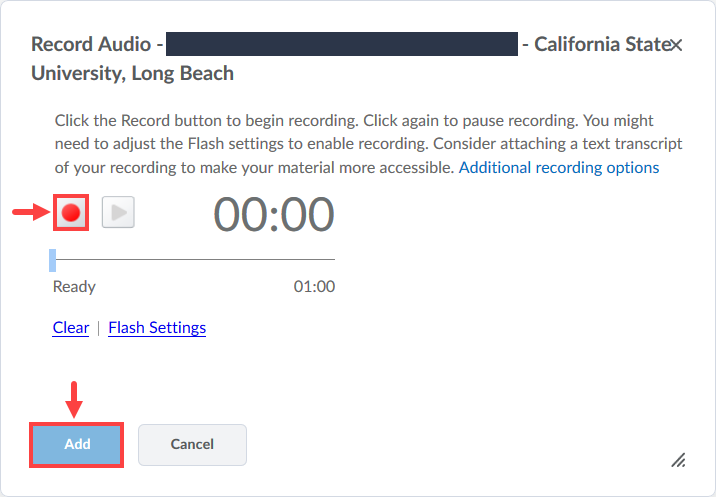The width and height of the screenshot is (716, 497).
Task: Open Additional recording options link
Action: pos(558,167)
